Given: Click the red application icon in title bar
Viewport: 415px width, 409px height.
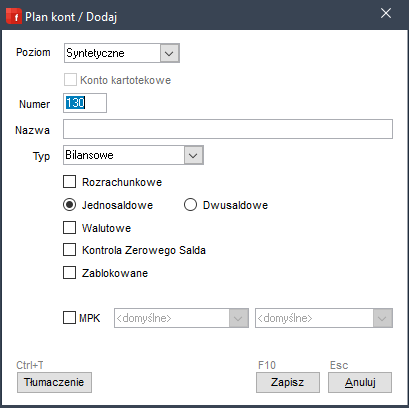Looking at the screenshot, I should point(14,16).
